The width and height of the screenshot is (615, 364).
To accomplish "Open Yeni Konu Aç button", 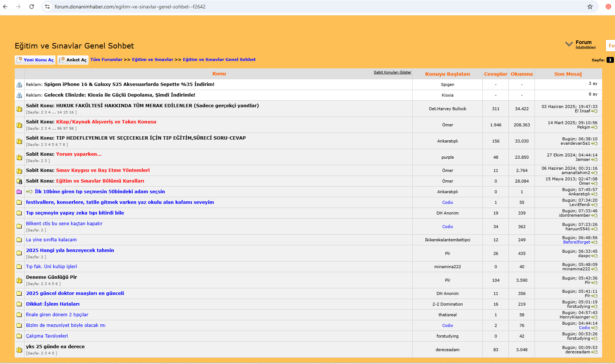I will coord(35,60).
